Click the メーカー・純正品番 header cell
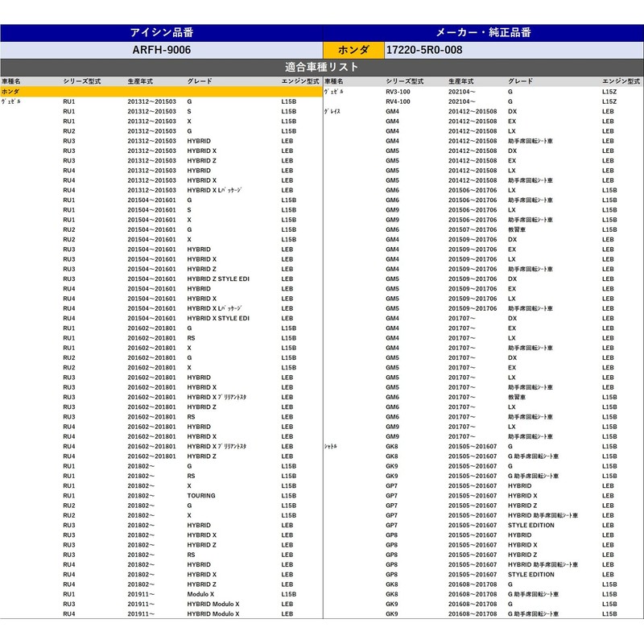Image resolution: width=644 pixels, height=644 pixels. [483, 33]
